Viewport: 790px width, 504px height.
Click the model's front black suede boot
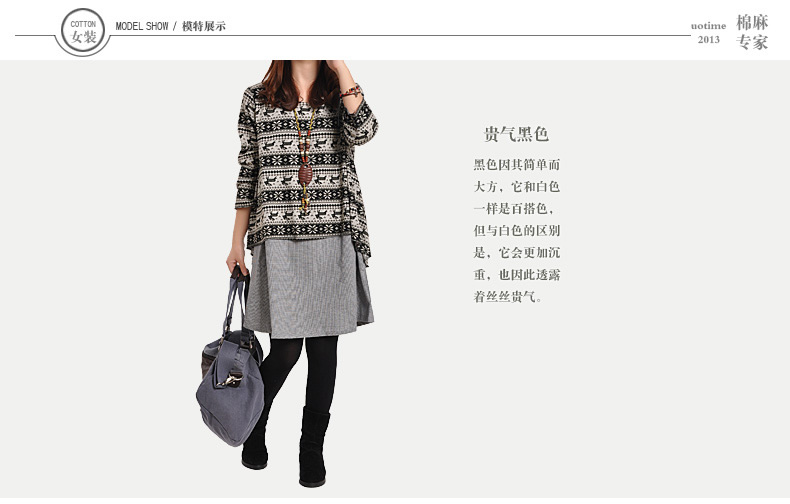pyautogui.click(x=313, y=447)
